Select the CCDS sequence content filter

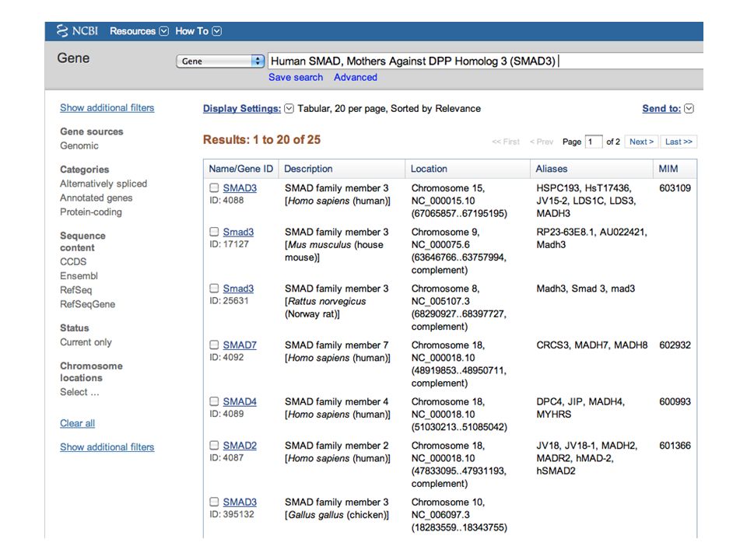click(73, 261)
